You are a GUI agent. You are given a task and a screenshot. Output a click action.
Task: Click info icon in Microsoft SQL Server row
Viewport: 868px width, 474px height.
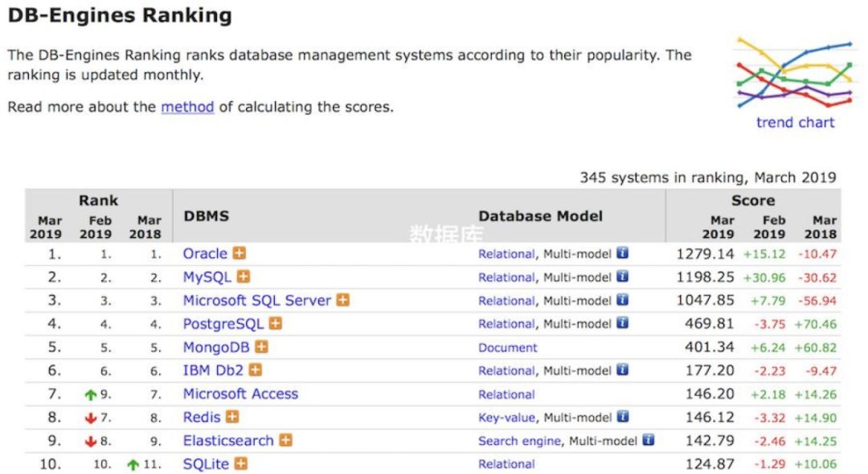(623, 299)
